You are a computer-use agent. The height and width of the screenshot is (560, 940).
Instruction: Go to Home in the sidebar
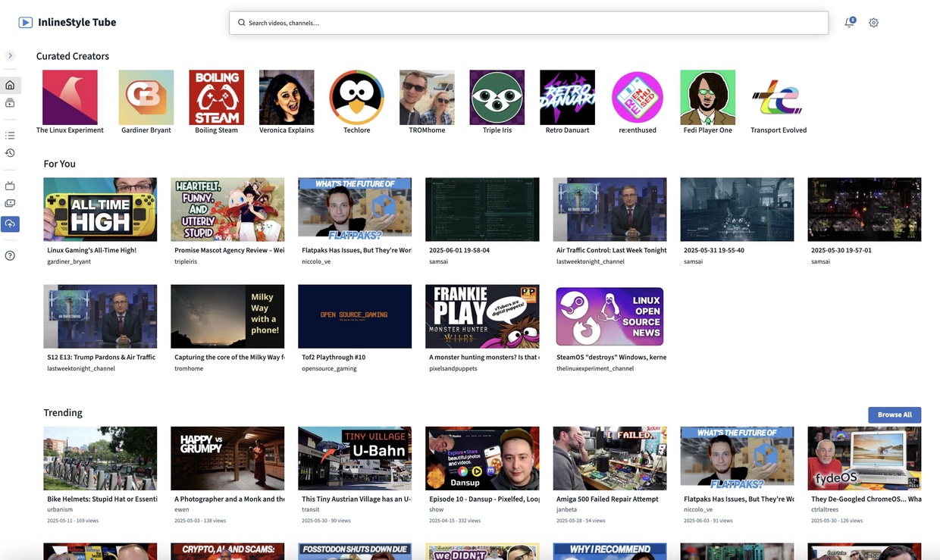10,85
